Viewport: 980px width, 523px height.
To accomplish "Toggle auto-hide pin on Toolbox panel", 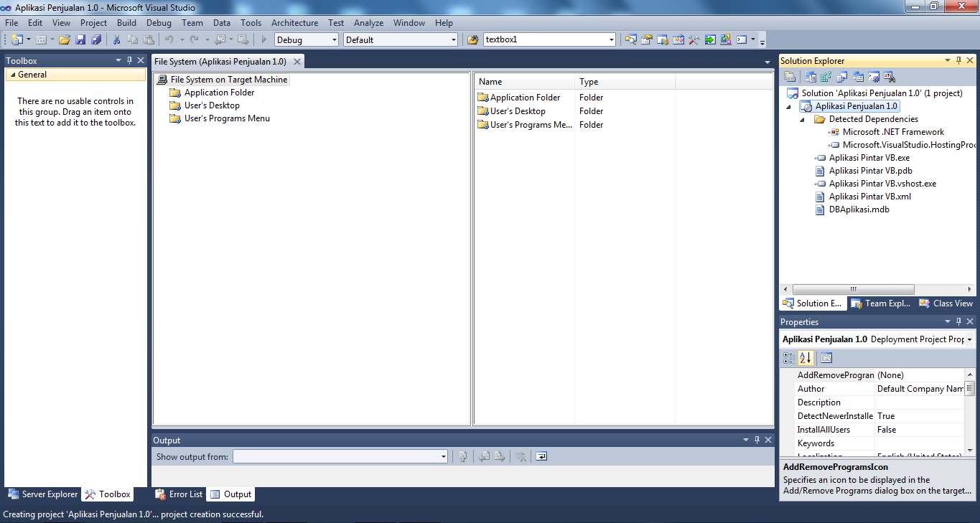I will coord(129,61).
